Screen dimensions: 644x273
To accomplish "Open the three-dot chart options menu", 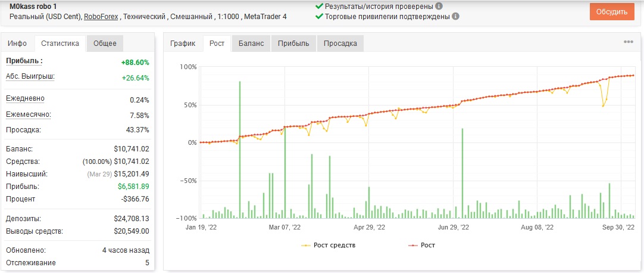I will 629,42.
